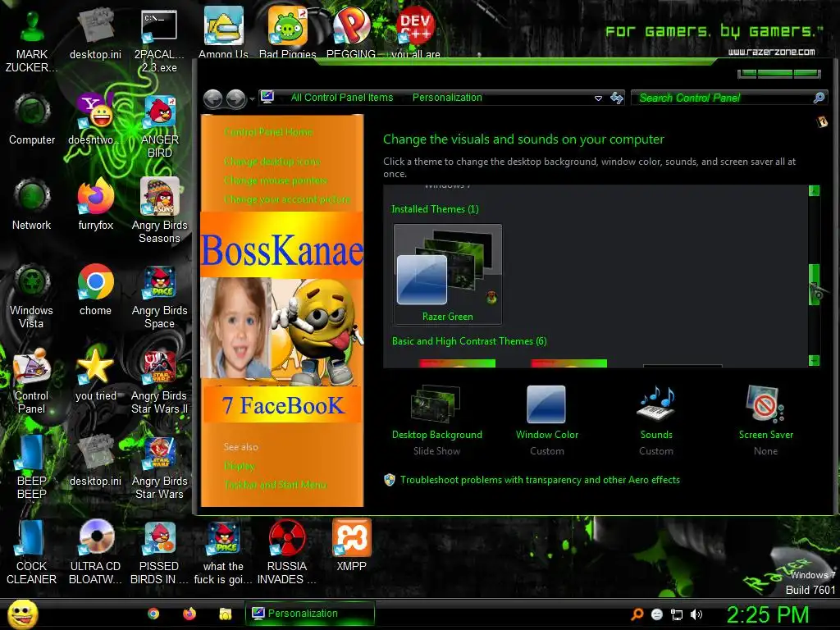Click the smiley Start button
This screenshot has width=840, height=630.
click(22, 614)
